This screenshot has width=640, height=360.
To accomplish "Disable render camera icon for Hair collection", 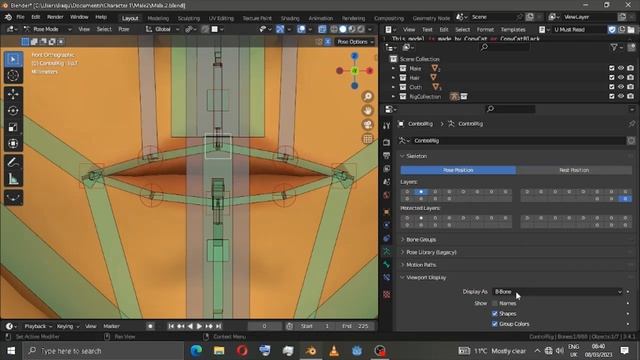I will tap(631, 78).
